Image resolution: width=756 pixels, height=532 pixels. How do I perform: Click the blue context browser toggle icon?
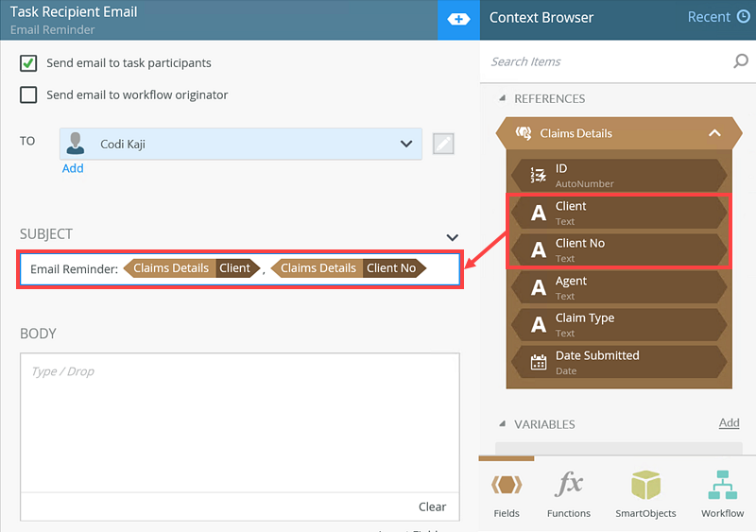[458, 19]
